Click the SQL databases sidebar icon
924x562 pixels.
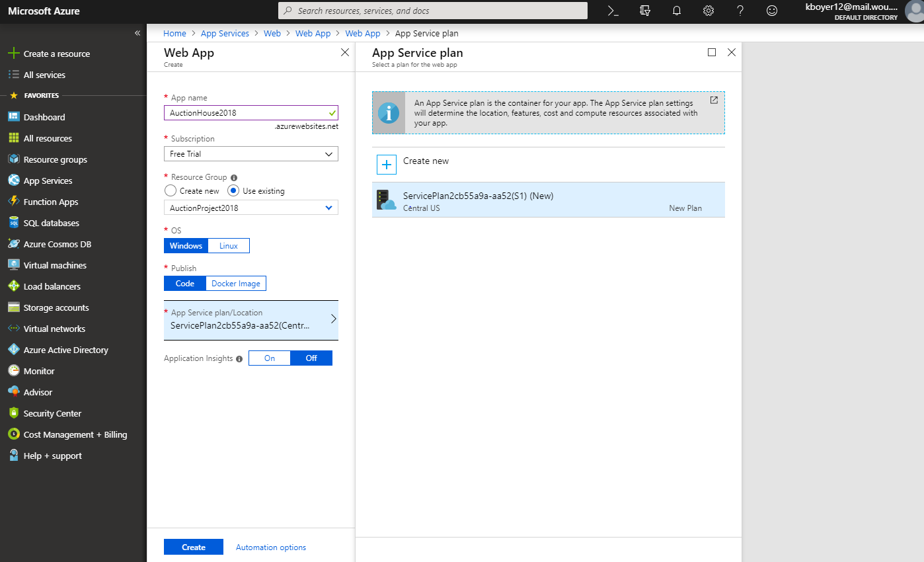(13, 223)
